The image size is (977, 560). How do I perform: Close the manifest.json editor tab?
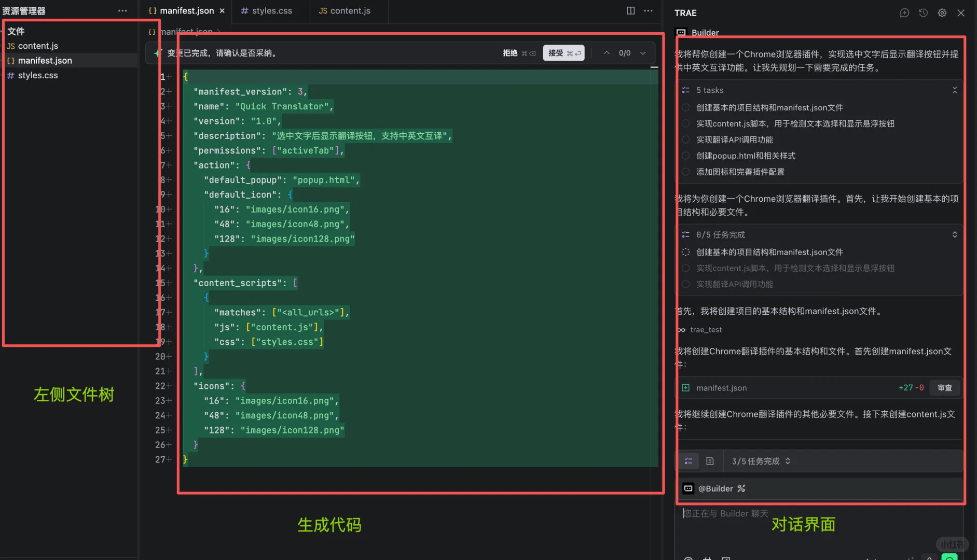[x=222, y=10]
